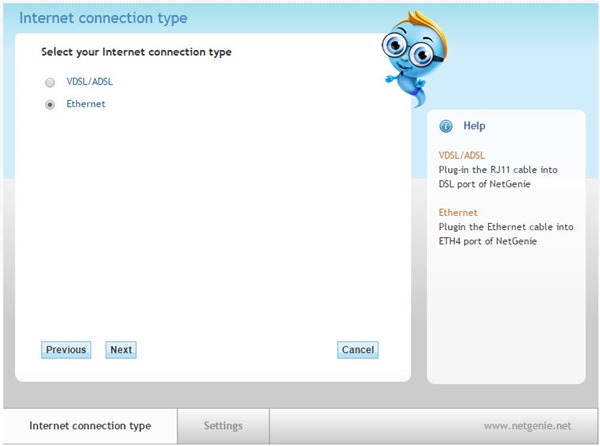
Task: Click the Ethernet option label
Action: pos(86,104)
